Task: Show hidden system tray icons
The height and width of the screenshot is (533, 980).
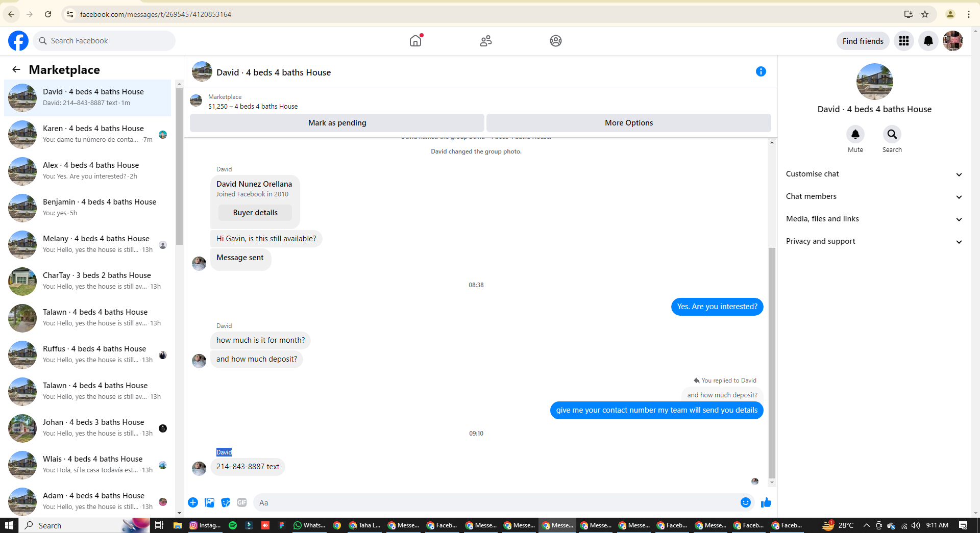Action: tap(867, 525)
